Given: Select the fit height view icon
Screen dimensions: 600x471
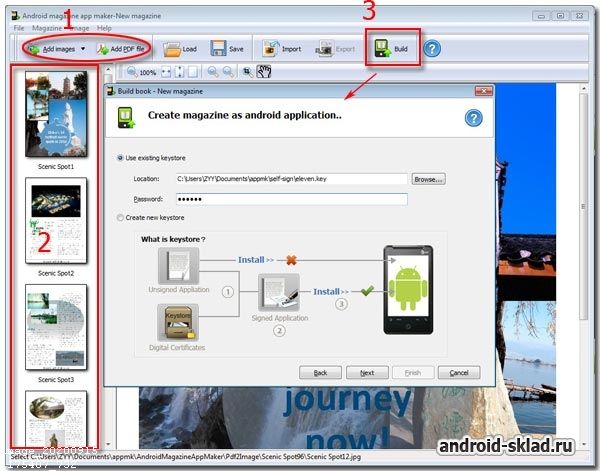Looking at the screenshot, I should pyautogui.click(x=179, y=72).
